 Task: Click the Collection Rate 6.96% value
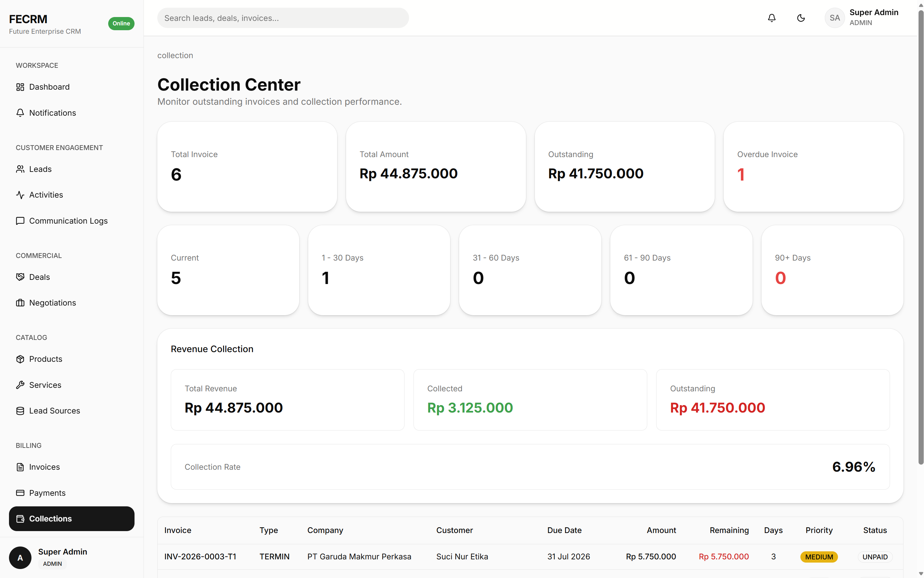854,467
